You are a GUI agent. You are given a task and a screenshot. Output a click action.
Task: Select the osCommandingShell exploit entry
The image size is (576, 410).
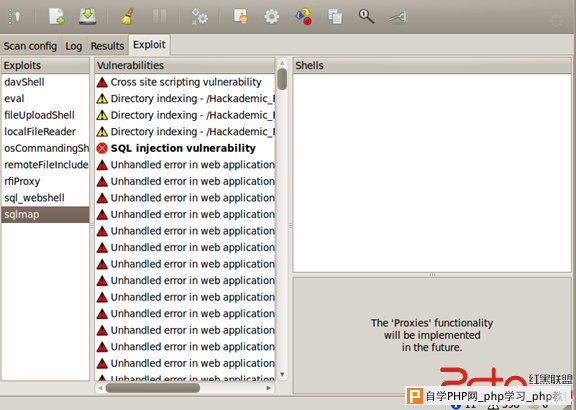click(x=45, y=148)
